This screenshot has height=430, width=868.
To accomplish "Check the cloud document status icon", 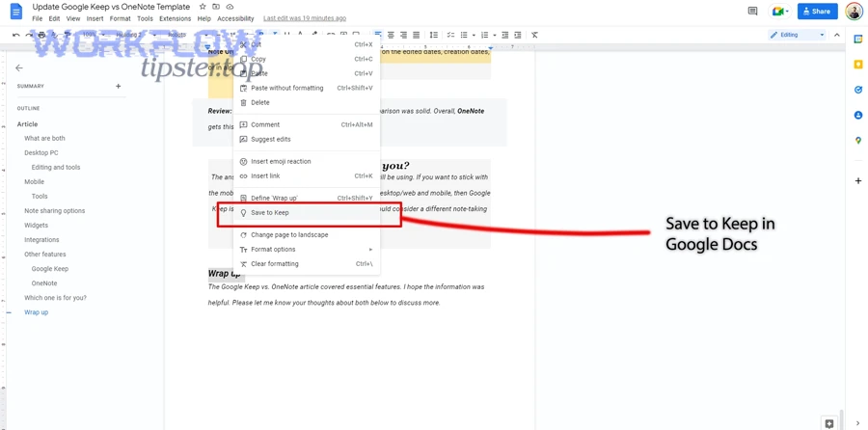I will [230, 7].
